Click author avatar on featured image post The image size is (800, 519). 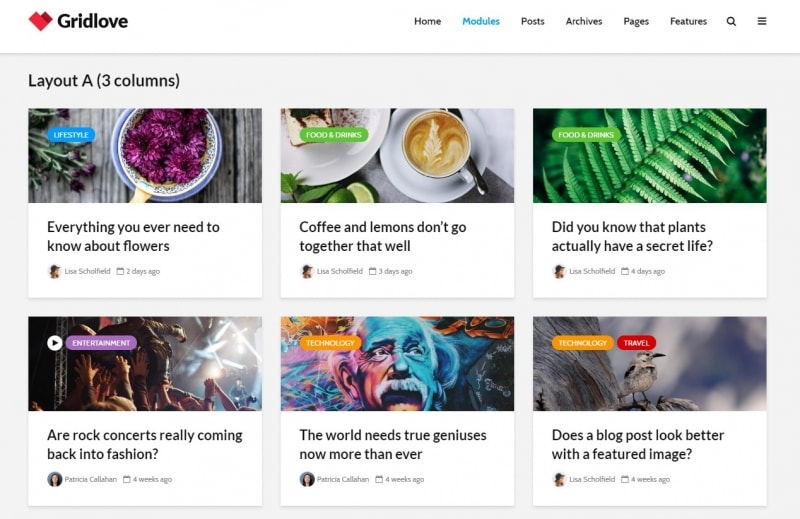[559, 479]
